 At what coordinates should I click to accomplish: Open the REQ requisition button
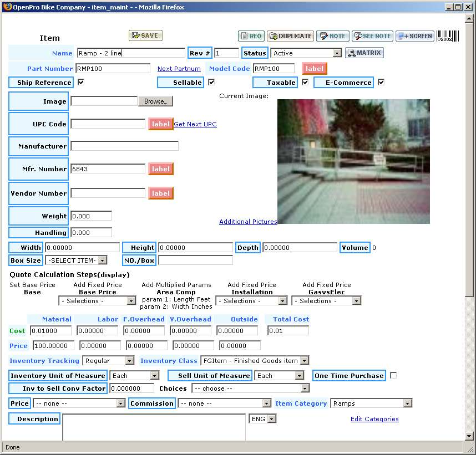pos(251,36)
